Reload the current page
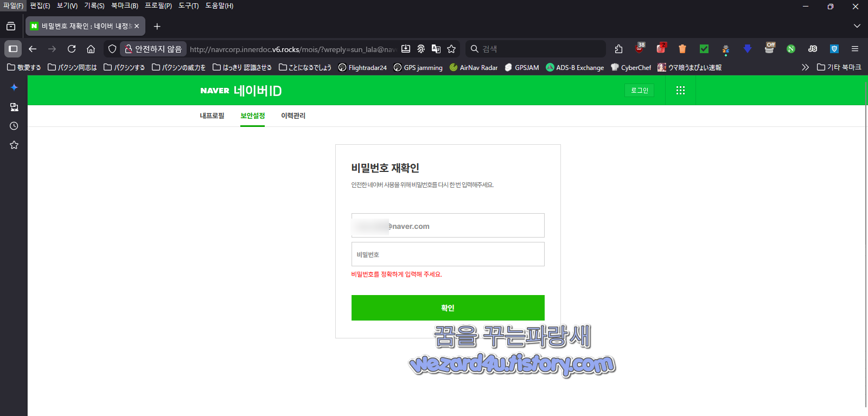Screen dimensions: 868x416 72,49
